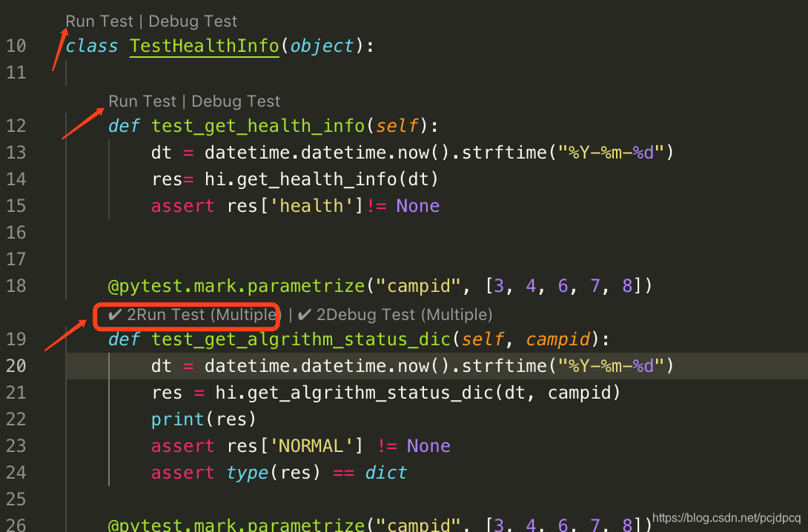Click the self parameter on line 12
808x532 pixels.
coord(397,126)
